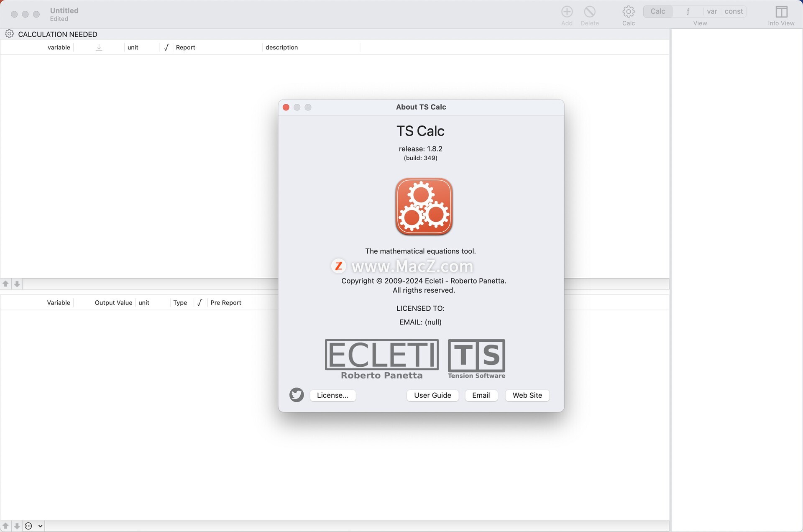
Task: Move row up in the upper table footer
Action: [x=5, y=284]
